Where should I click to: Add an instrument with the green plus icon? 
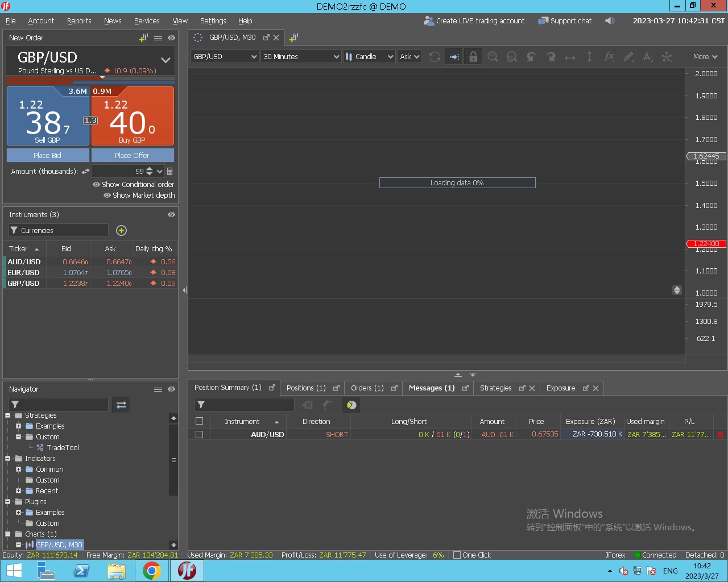[121, 230]
